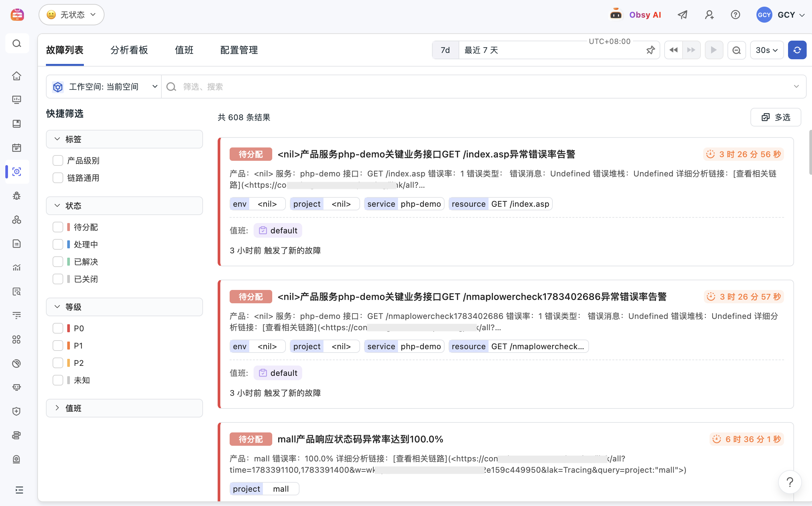This screenshot has height=506, width=812.
Task: Click the page vertical scrollbar
Action: [x=810, y=152]
